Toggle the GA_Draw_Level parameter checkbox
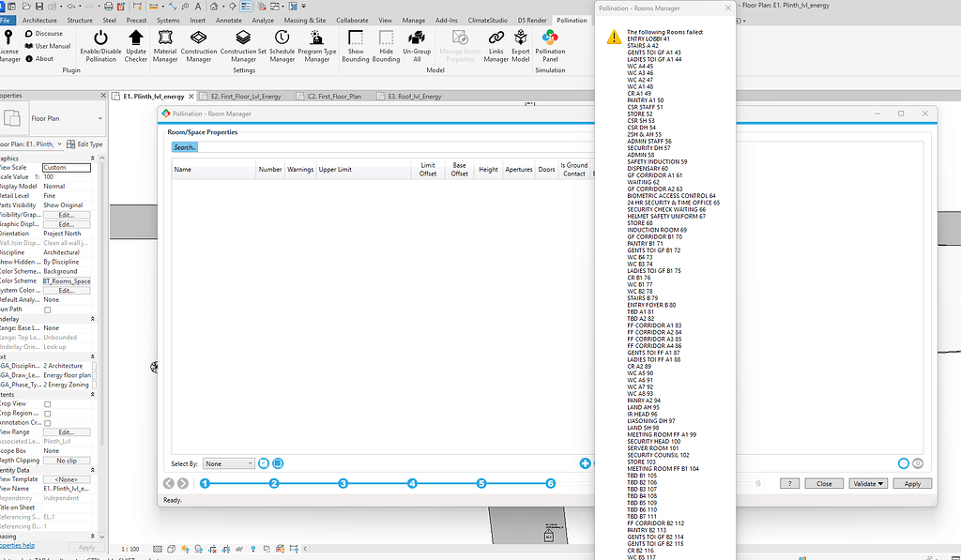This screenshot has width=961, height=560. coord(95,375)
